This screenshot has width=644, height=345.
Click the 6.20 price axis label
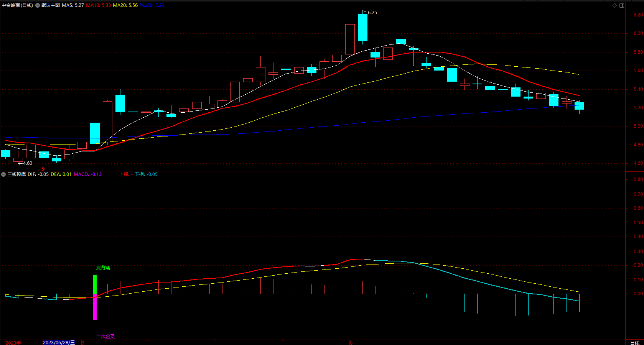638,15
